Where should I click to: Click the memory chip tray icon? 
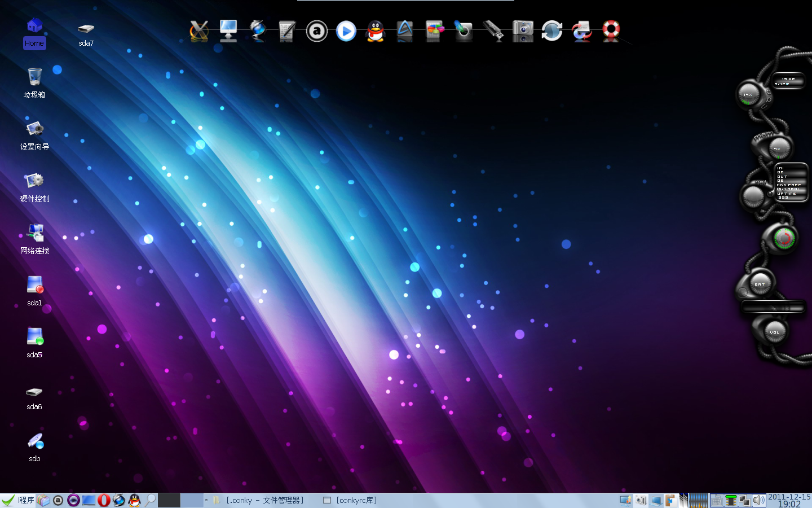click(731, 500)
